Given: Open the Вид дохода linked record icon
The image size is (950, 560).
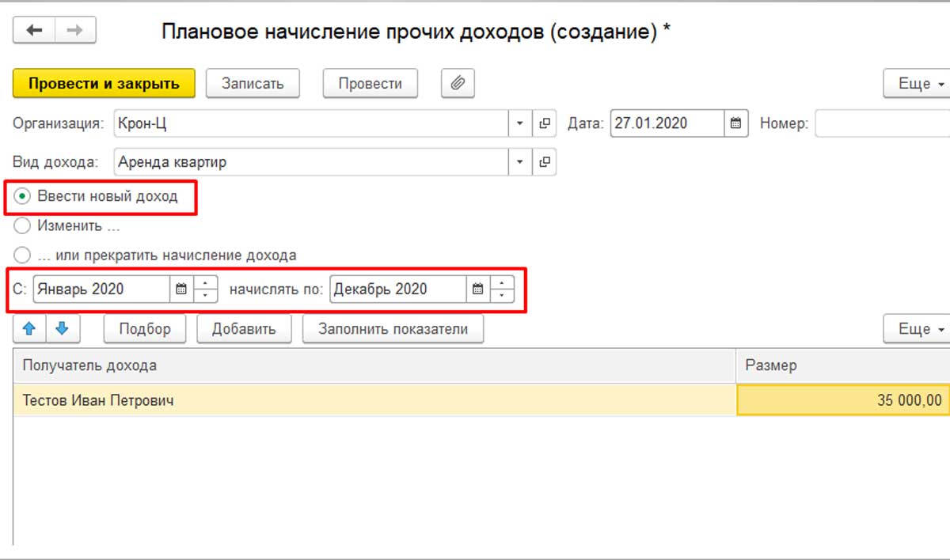Looking at the screenshot, I should point(544,162).
